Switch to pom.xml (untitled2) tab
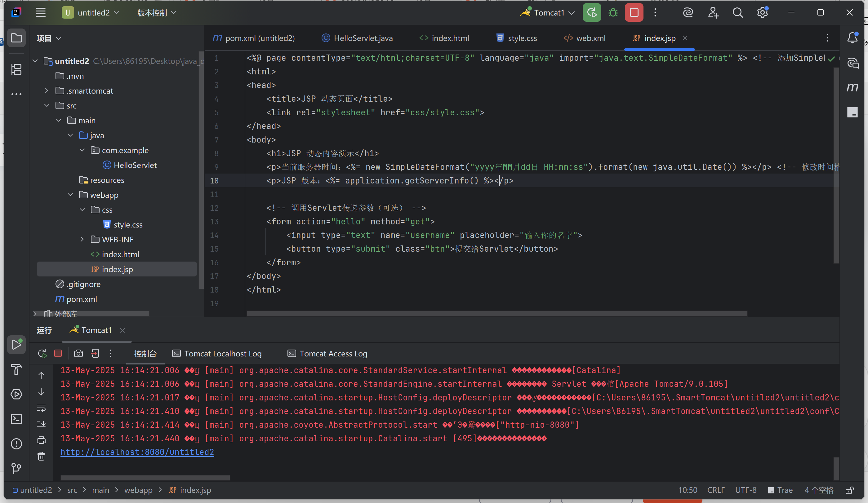This screenshot has height=503, width=868. point(254,38)
